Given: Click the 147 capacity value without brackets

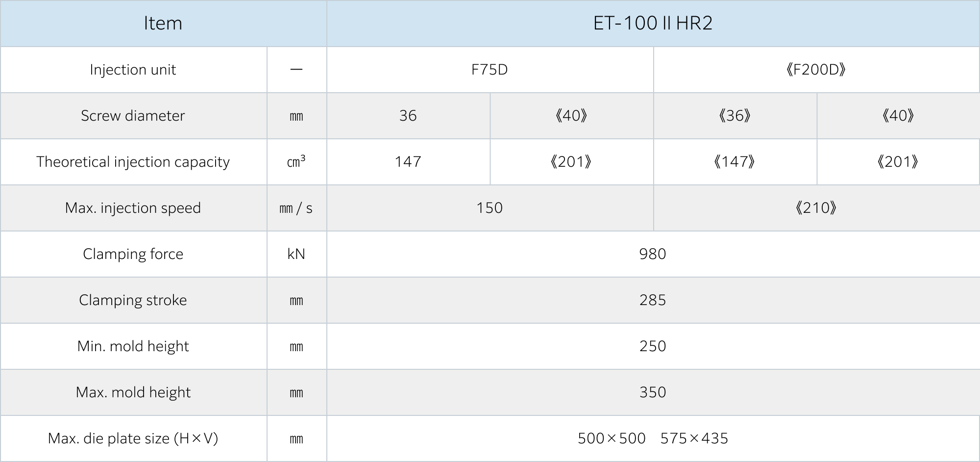Looking at the screenshot, I should tap(408, 162).
